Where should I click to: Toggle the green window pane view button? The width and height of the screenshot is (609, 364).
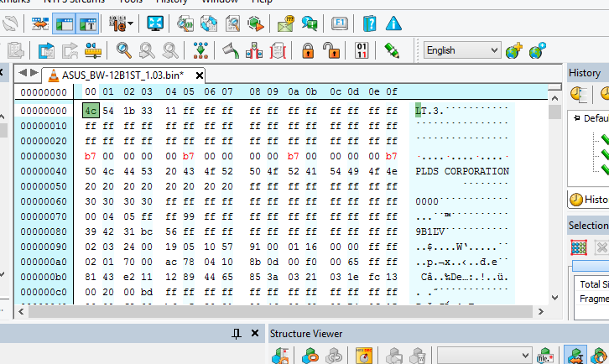64,23
